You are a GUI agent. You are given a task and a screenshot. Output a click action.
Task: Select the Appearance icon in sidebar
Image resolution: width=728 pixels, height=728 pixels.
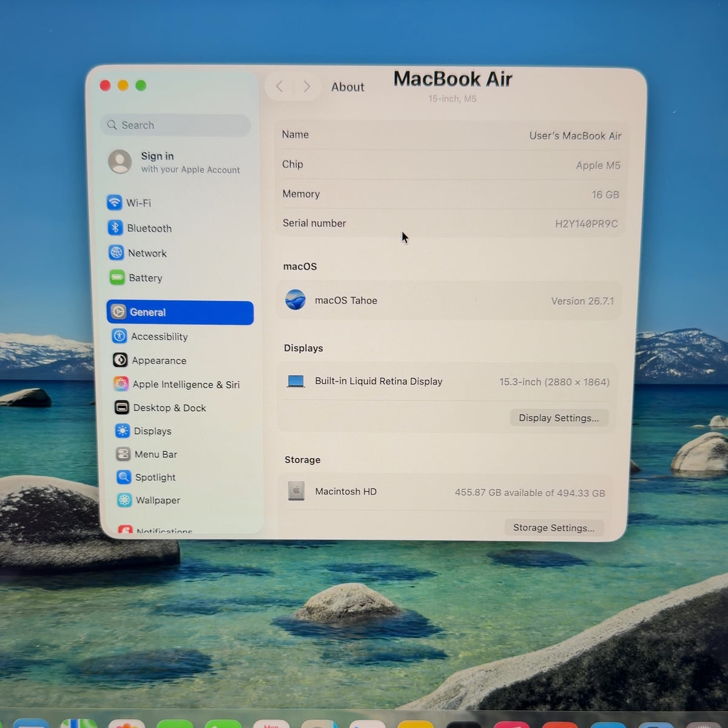[120, 360]
